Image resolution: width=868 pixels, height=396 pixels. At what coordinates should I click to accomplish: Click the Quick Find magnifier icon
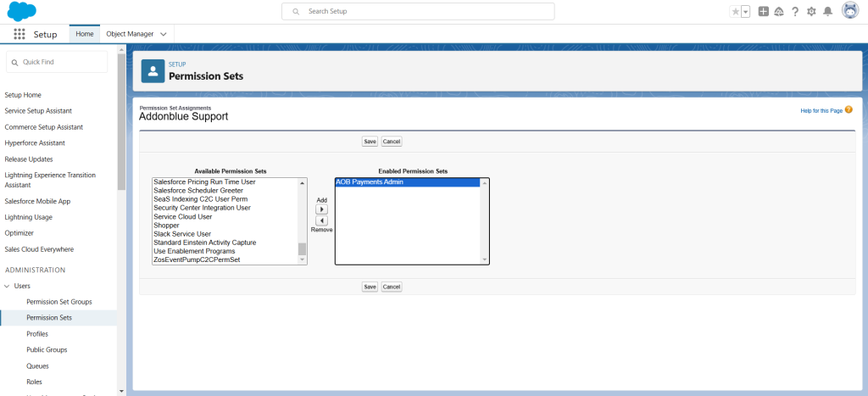point(15,63)
